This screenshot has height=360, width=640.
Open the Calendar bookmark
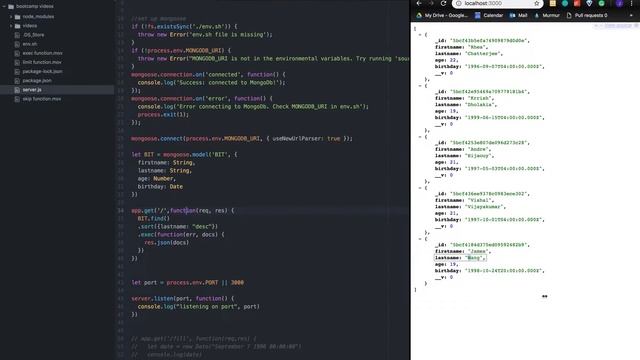[489, 16]
